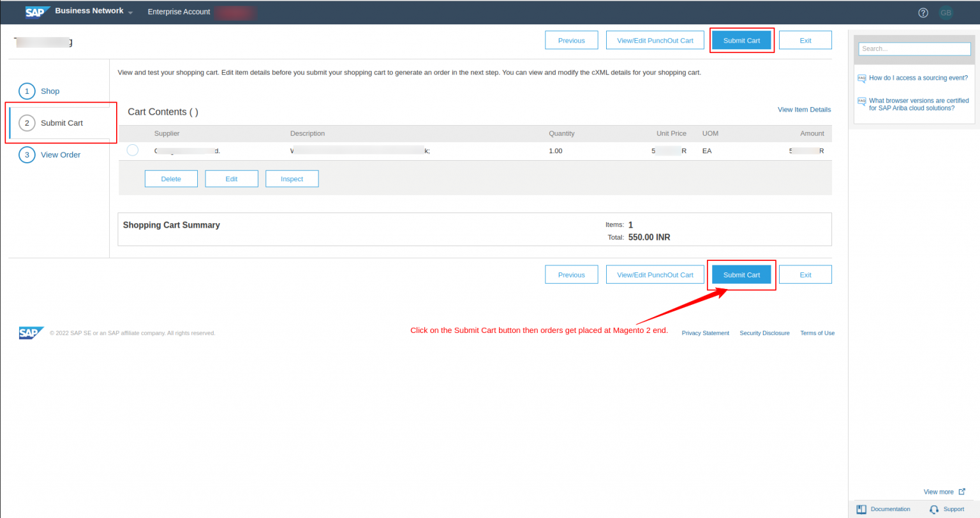Open the GB user avatar menu
Image resolution: width=980 pixels, height=518 pixels.
coord(946,13)
